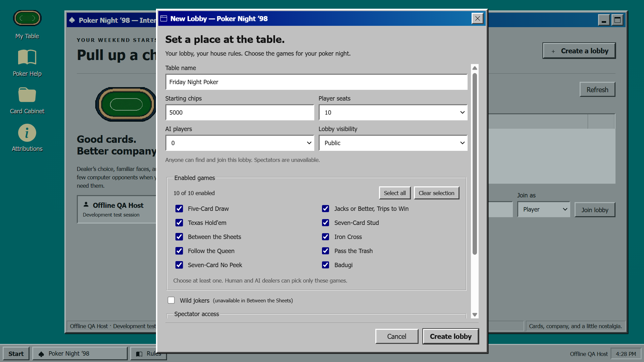The image size is (644, 362).
Task: Open the Player seats dropdown
Action: click(x=393, y=113)
